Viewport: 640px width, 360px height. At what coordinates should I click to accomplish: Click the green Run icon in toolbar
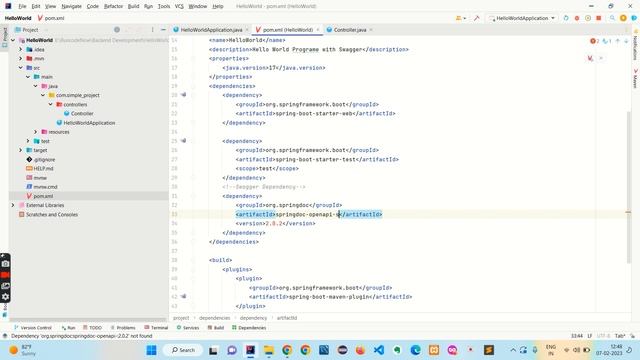click(566, 18)
